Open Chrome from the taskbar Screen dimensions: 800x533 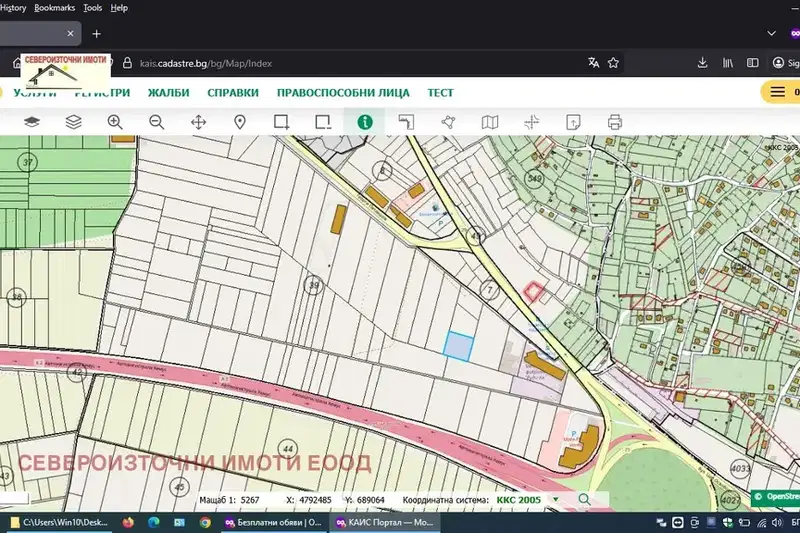[205, 522]
